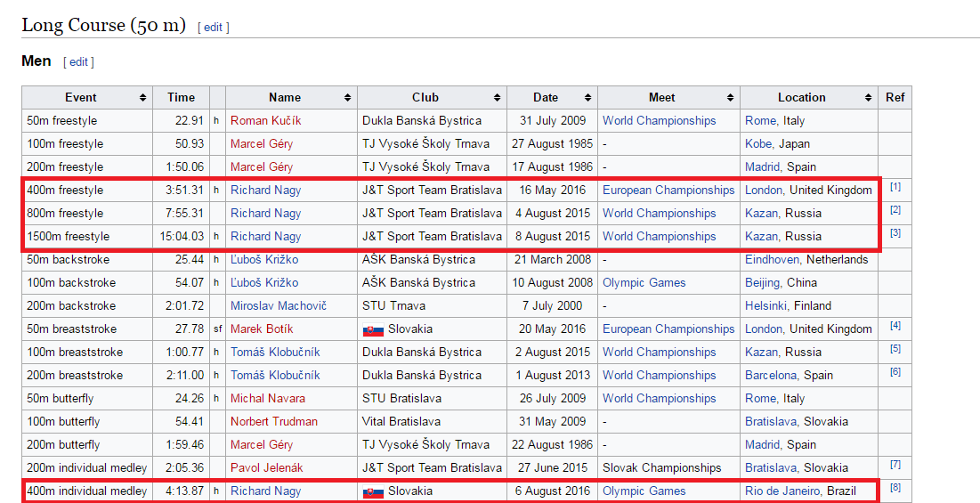980x503 pixels.
Task: Open the Kobe location link
Action: [x=758, y=143]
